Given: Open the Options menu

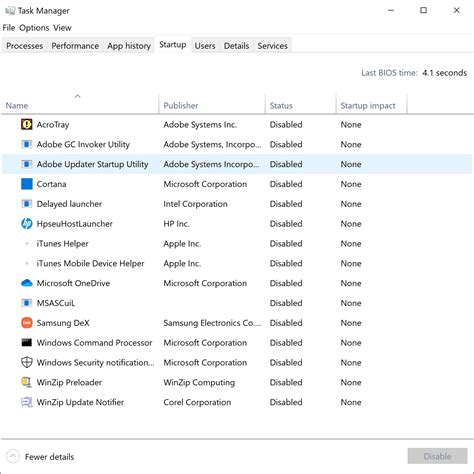Looking at the screenshot, I should [x=34, y=28].
